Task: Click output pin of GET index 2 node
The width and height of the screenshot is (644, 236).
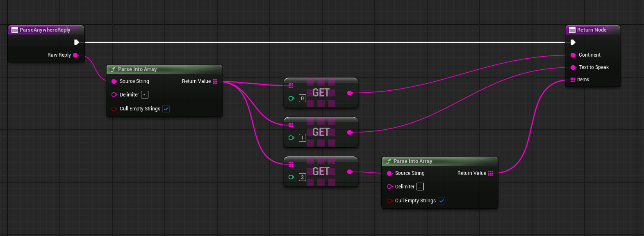Action: pos(350,172)
